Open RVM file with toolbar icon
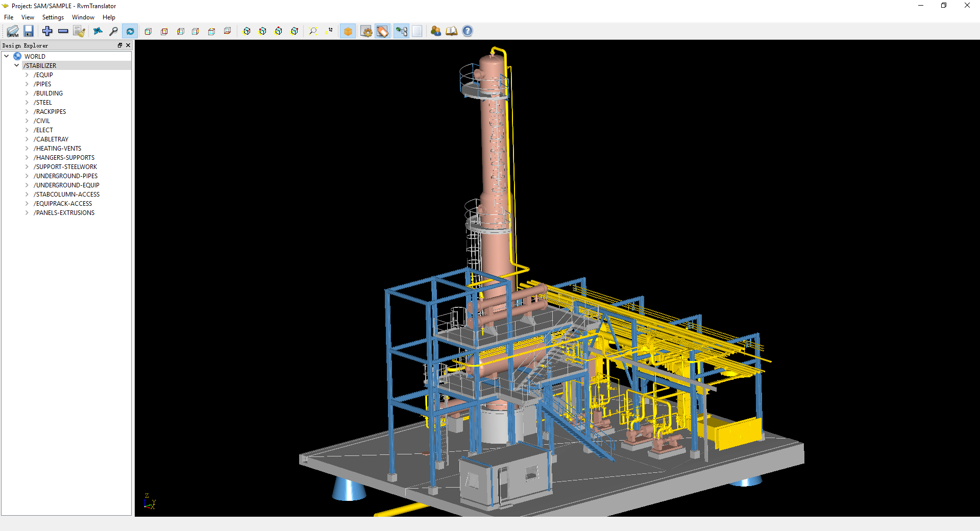 point(13,31)
